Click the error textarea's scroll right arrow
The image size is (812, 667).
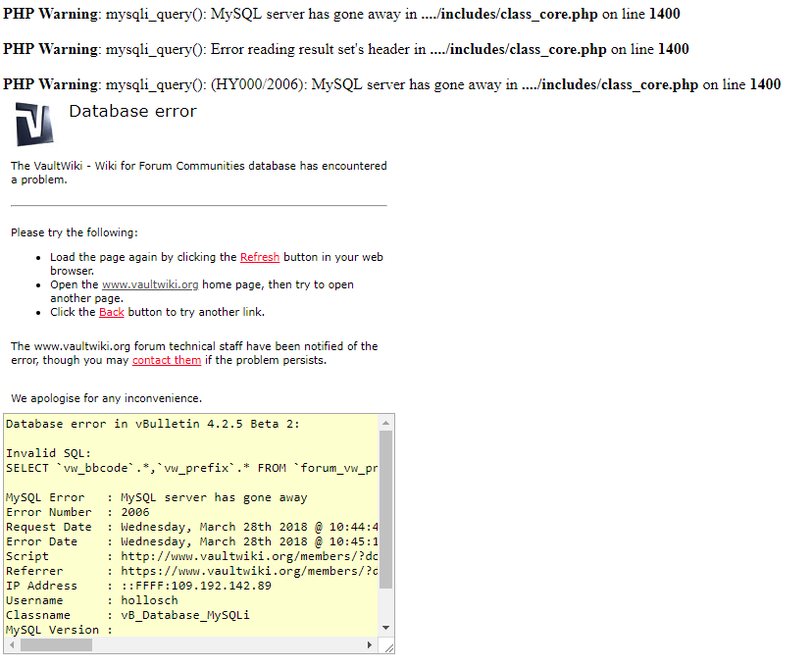[x=370, y=644]
